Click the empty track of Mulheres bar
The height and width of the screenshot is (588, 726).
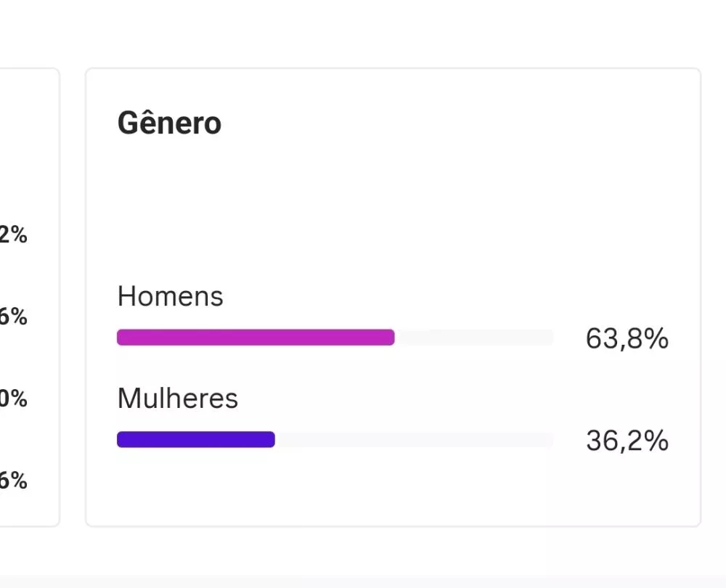pyautogui.click(x=414, y=440)
